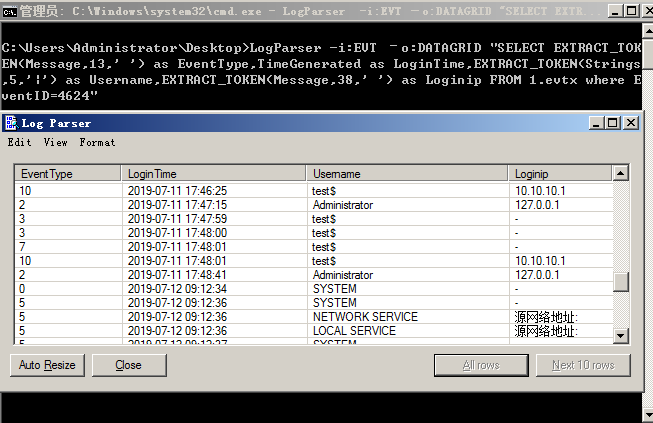Click the cmd.exe window title bar icon

(9, 11)
